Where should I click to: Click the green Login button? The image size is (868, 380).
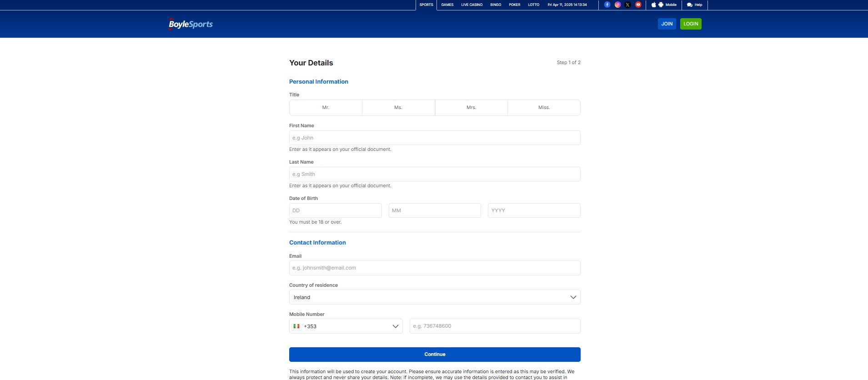[x=691, y=24]
